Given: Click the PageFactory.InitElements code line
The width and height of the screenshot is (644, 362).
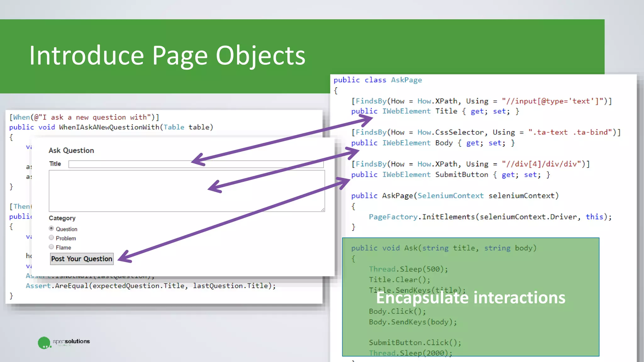Looking at the screenshot, I should tap(490, 217).
